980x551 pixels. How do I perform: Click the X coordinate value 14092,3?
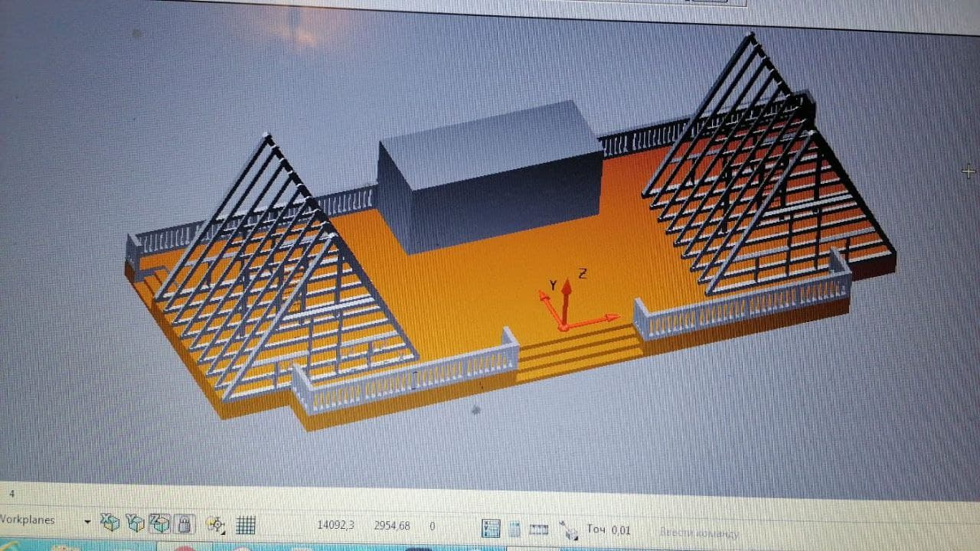[335, 525]
